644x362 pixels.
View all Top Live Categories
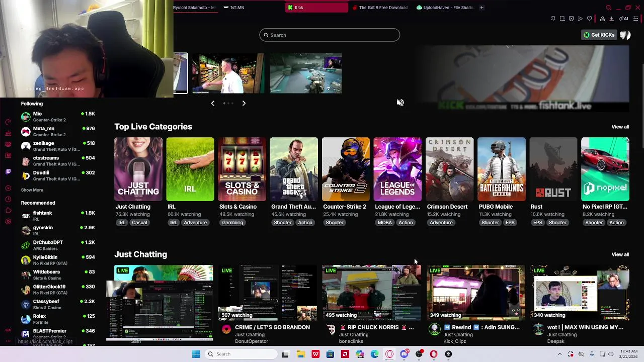[x=620, y=127]
